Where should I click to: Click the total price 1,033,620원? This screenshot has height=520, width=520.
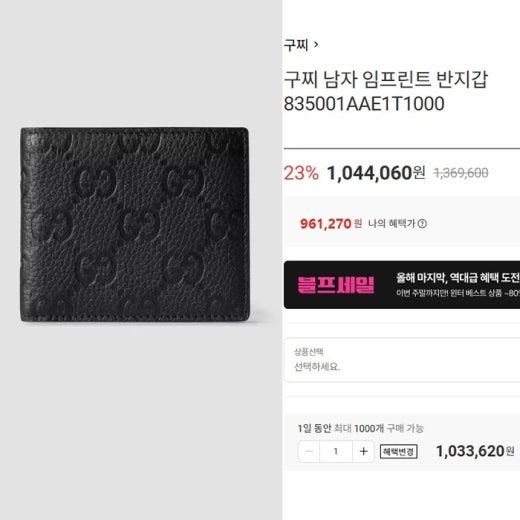point(475,451)
